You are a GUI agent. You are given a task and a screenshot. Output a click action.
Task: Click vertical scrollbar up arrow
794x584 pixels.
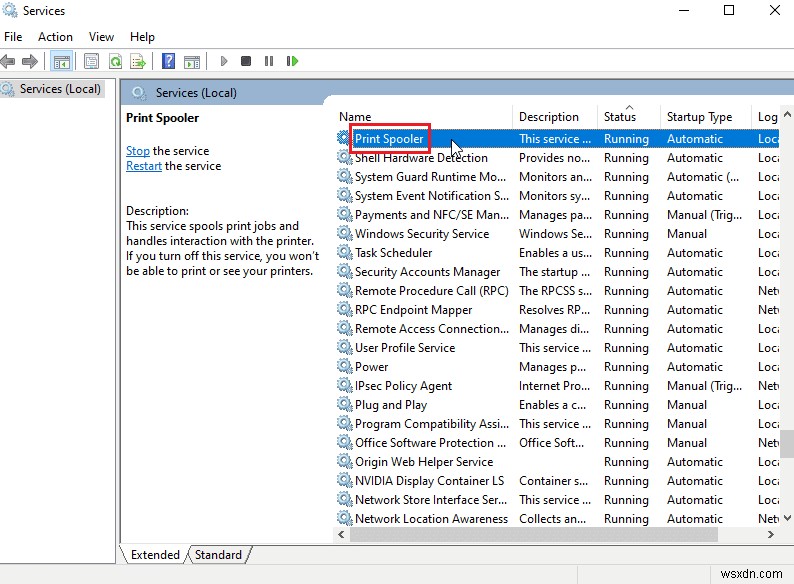coord(787,114)
